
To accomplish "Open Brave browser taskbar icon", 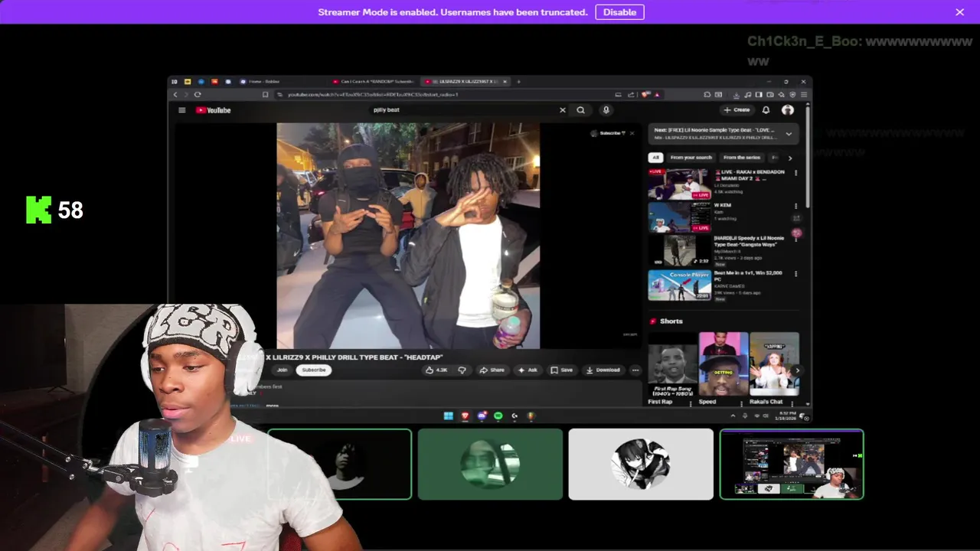I will pos(465,416).
